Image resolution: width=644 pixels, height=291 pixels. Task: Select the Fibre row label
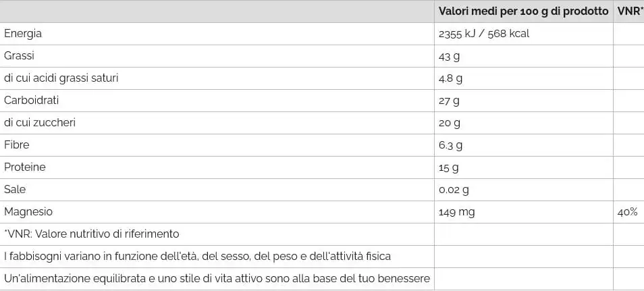pyautogui.click(x=17, y=145)
